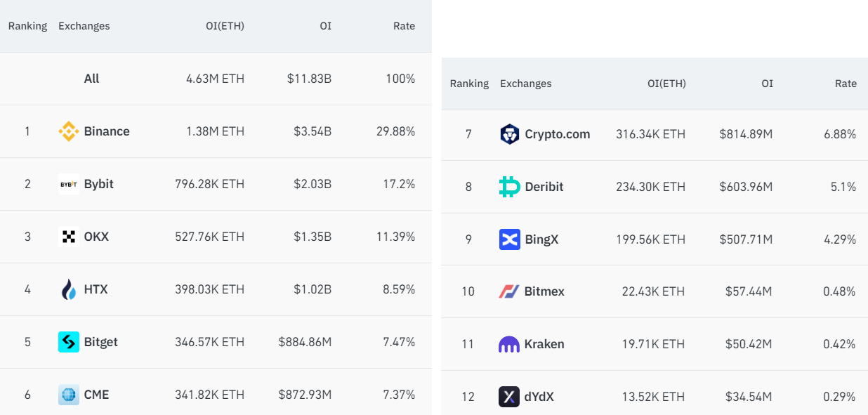The width and height of the screenshot is (868, 415).
Task: Click the CME globe logo icon
Action: point(68,395)
